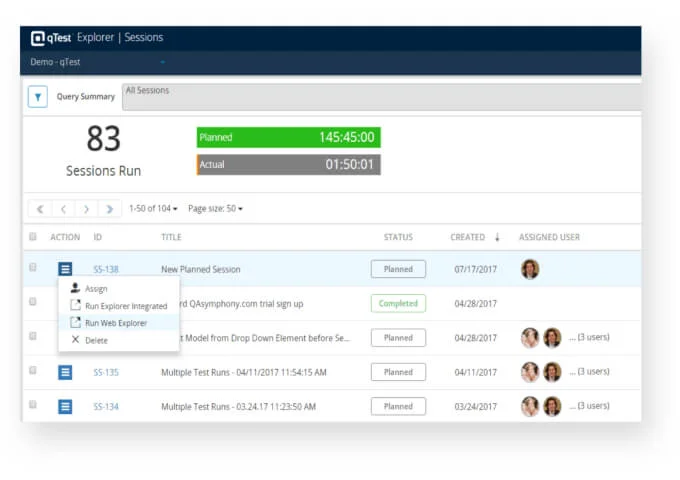Select Run Web Explorer menu entry
This screenshot has height=480, width=680.
119,323
